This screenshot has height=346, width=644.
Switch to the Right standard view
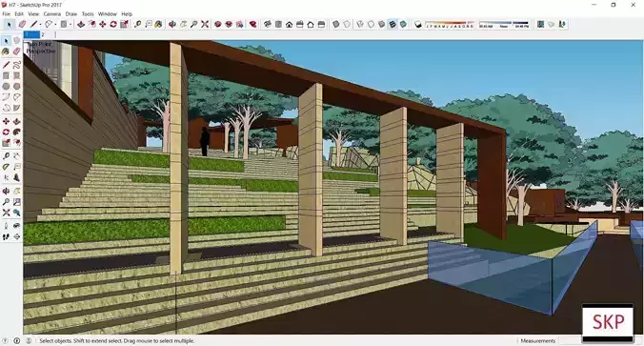pos(300,24)
